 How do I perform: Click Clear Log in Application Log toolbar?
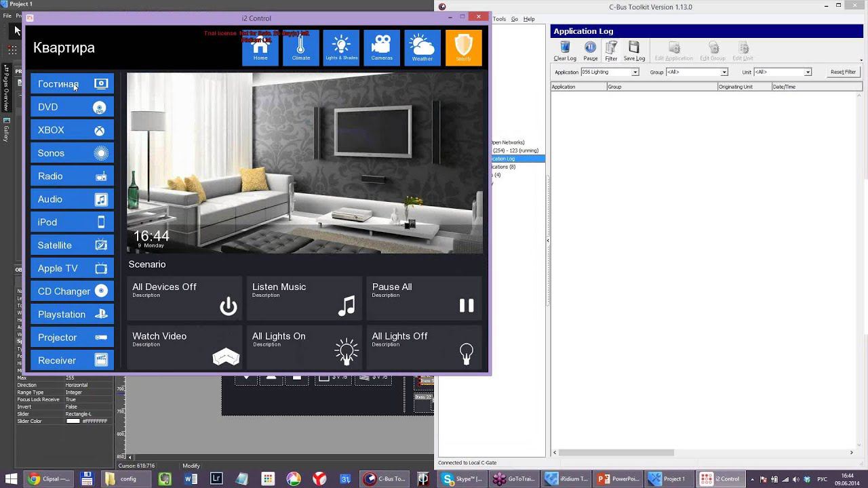coord(565,51)
